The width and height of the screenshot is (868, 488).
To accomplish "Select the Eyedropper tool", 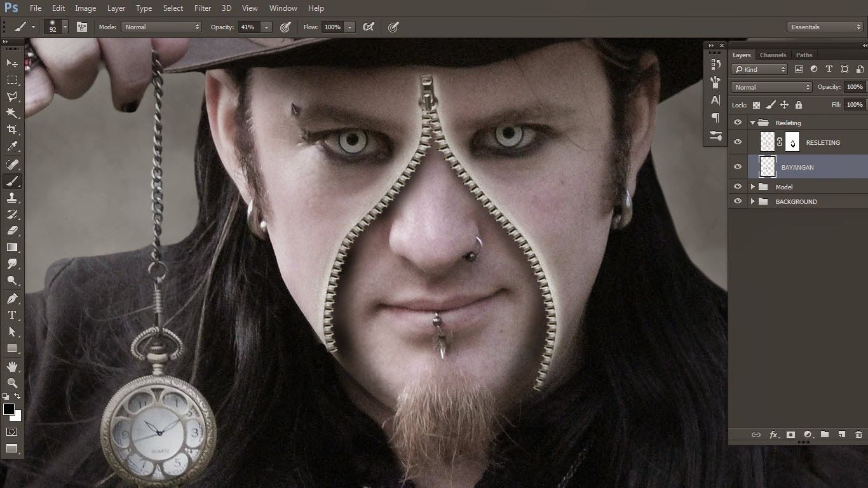I will coord(12,146).
